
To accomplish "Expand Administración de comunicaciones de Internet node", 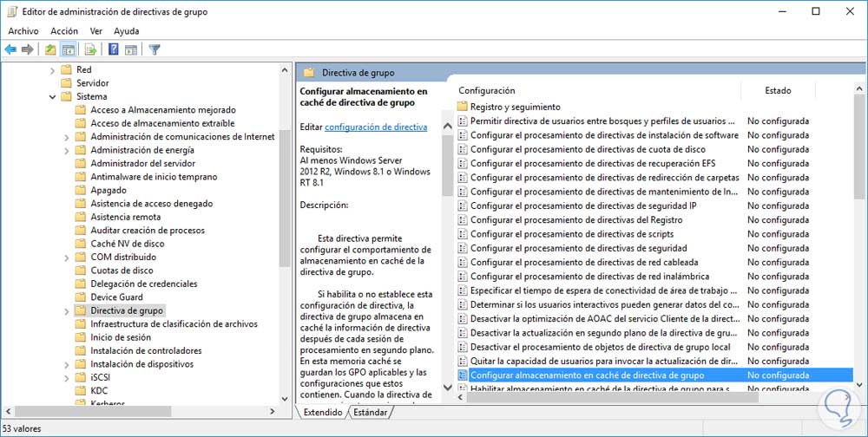I will pyautogui.click(x=67, y=137).
